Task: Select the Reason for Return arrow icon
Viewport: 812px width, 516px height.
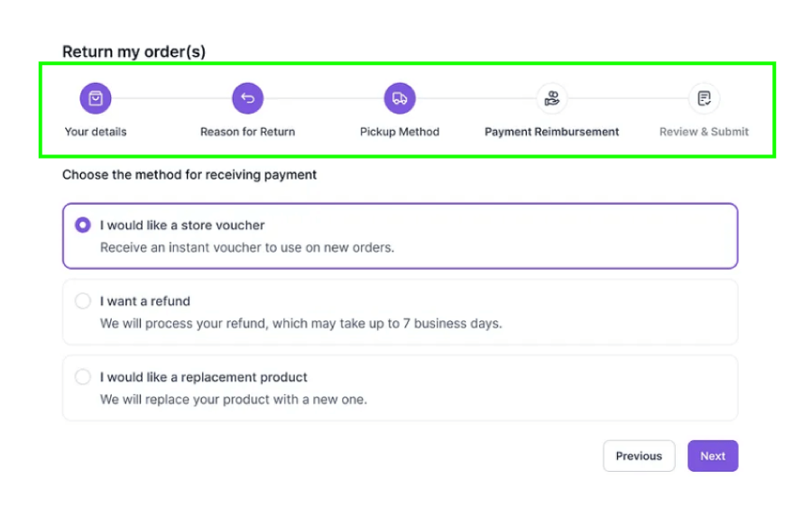Action: click(x=247, y=97)
